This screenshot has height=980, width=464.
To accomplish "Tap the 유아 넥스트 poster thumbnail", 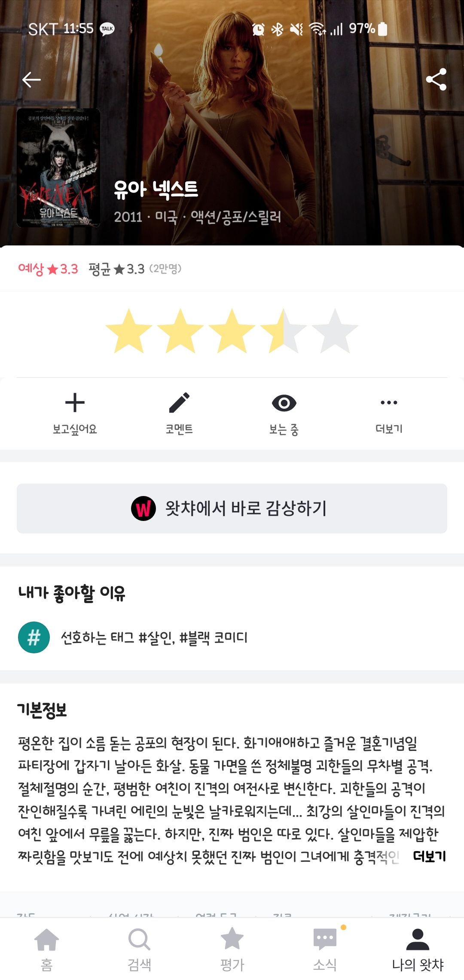I will 58,168.
